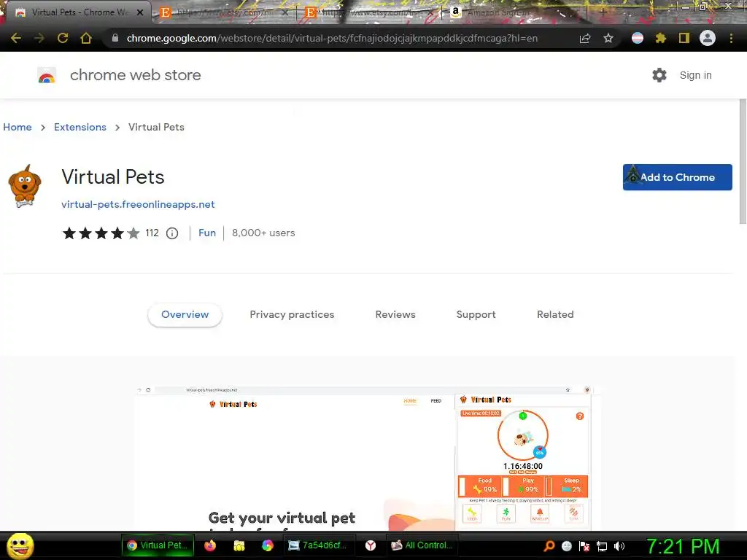Click the flag with red X tray icon
Viewport: 747px width, 560px height.
click(x=584, y=546)
